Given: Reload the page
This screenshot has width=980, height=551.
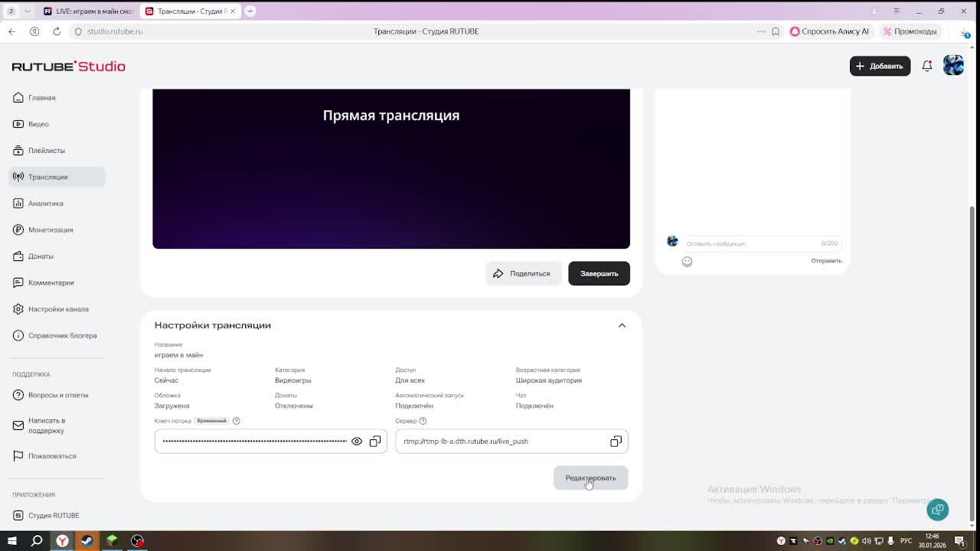Looking at the screenshot, I should [57, 31].
